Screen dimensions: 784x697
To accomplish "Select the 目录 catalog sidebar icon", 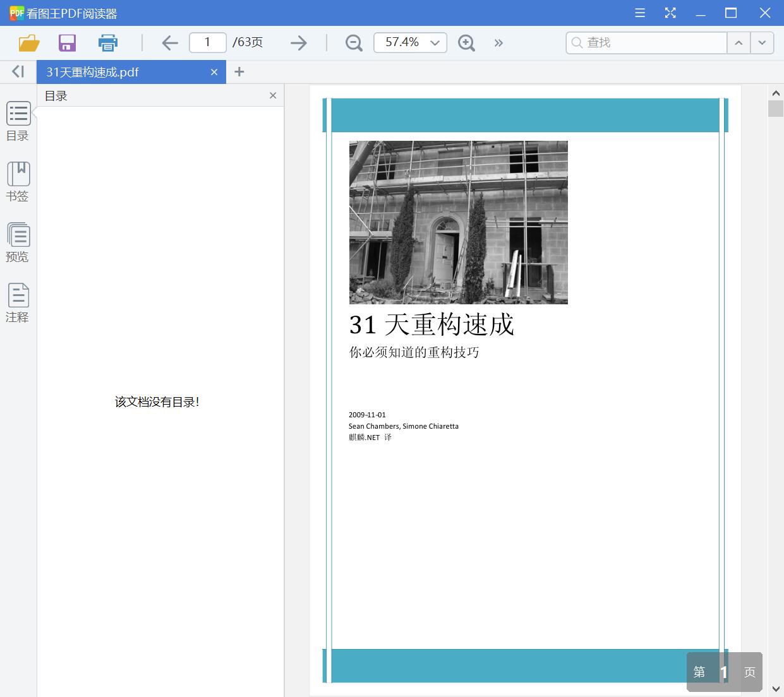I will [x=18, y=121].
